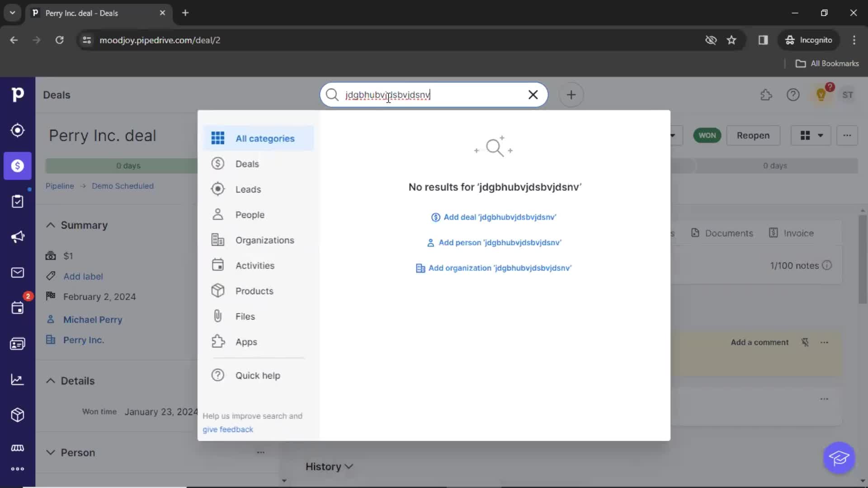Click Add person 'jdgbhubvjdsbvjdsnv' link

click(494, 243)
